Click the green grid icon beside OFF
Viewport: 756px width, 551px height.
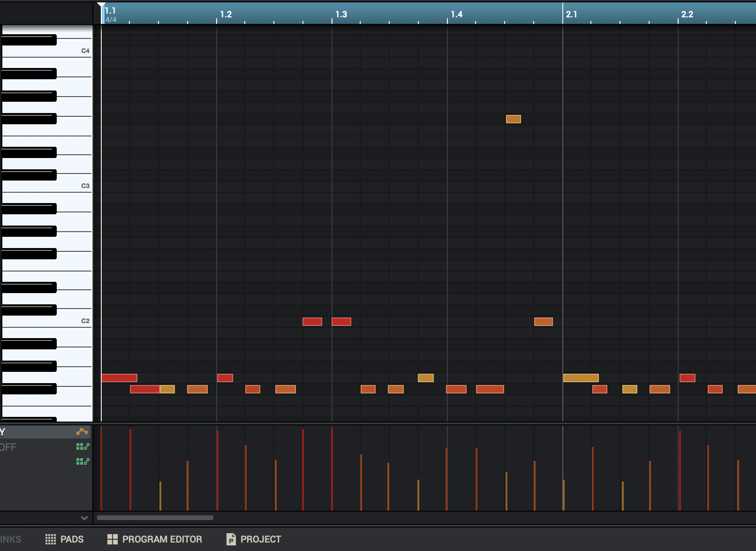click(83, 446)
